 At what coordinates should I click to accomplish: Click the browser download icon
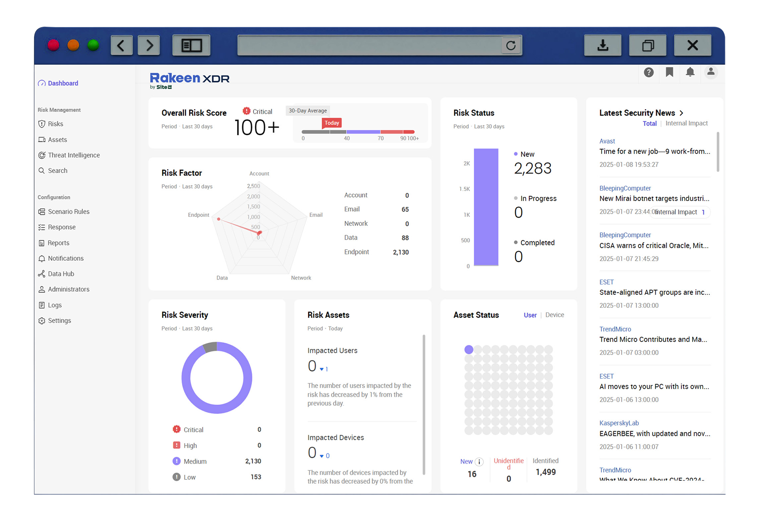pyautogui.click(x=602, y=45)
